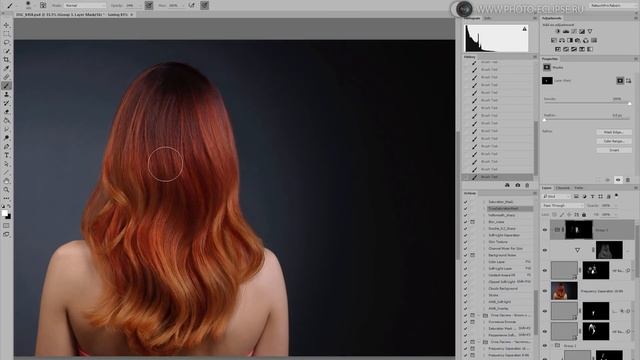Select the Healing Brush tool
This screenshot has width=640, height=360.
pos(6,77)
